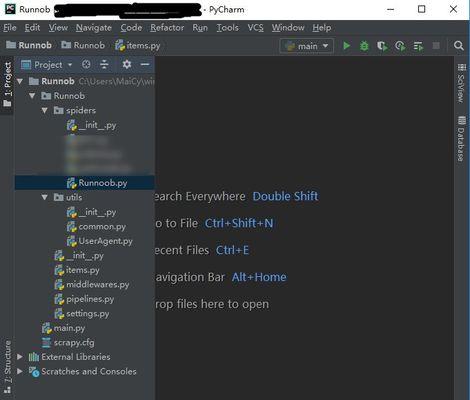Open the Edit menu
The height and width of the screenshot is (400, 470).
pyautogui.click(x=32, y=28)
